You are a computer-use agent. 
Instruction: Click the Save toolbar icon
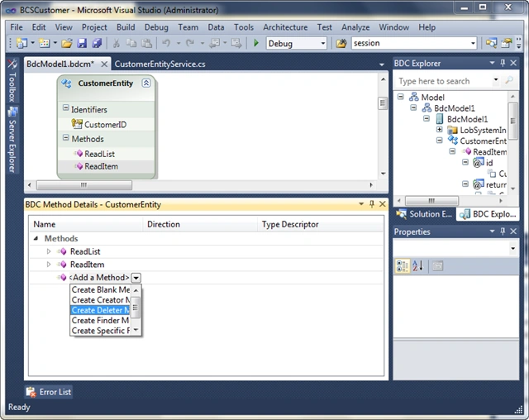click(82, 43)
